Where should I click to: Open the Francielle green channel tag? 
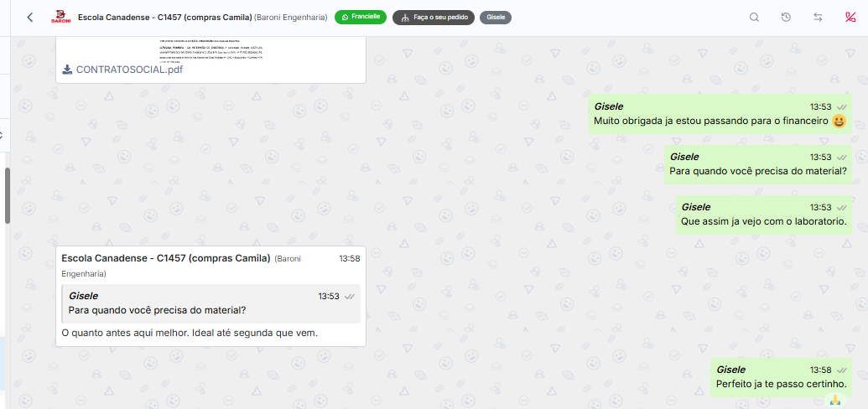pos(361,17)
